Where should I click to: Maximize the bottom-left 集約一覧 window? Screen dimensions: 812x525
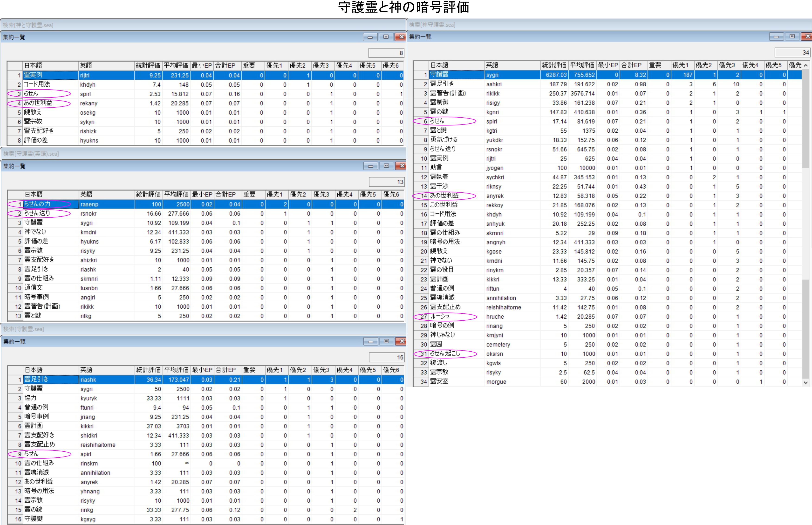pos(386,341)
